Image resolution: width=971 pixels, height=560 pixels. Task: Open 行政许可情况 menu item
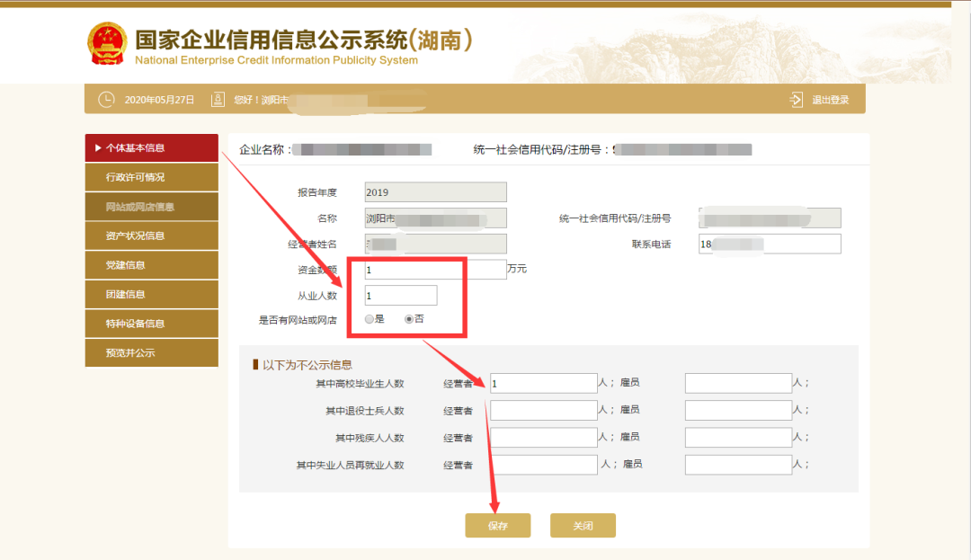(151, 177)
